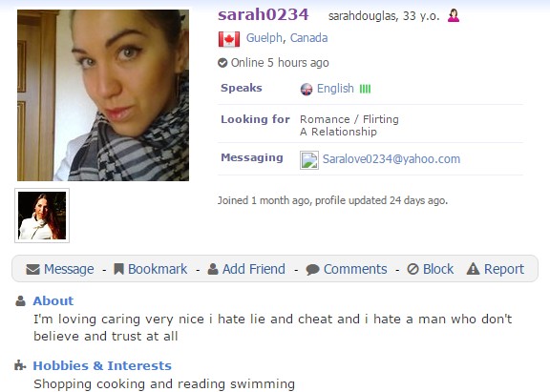Click the Bookmark flag icon
The width and height of the screenshot is (550, 392).
coord(119,269)
